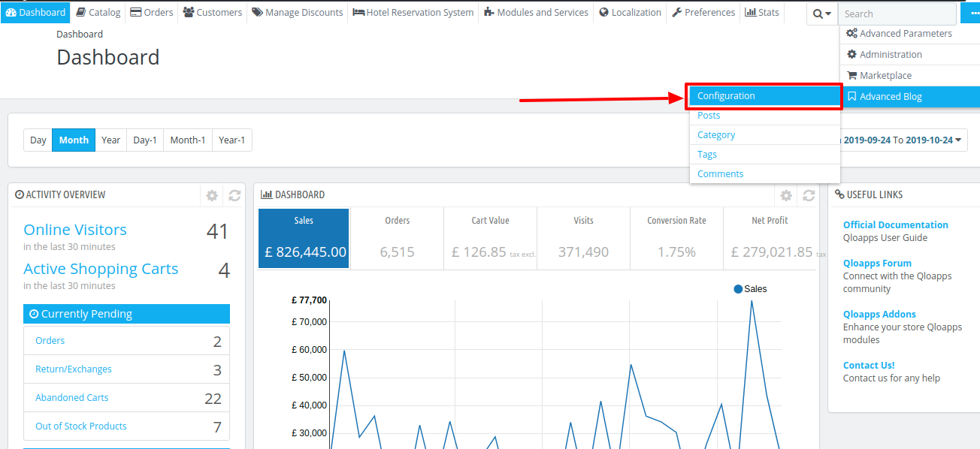Open Online Visitors link
The width and height of the screenshot is (980, 449).
(x=75, y=230)
